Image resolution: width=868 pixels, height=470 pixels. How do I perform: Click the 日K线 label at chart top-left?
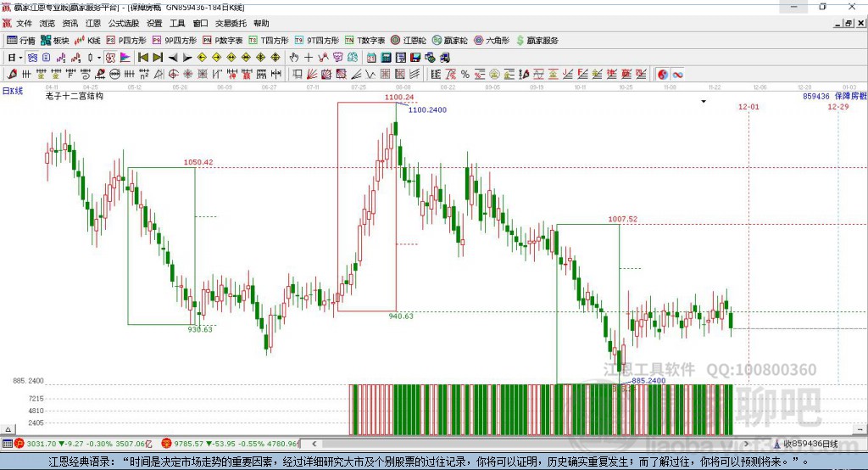point(13,91)
